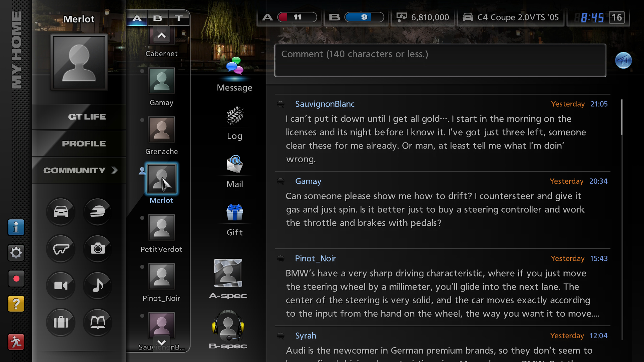Switch to the B tab
644x362 pixels.
point(158,18)
